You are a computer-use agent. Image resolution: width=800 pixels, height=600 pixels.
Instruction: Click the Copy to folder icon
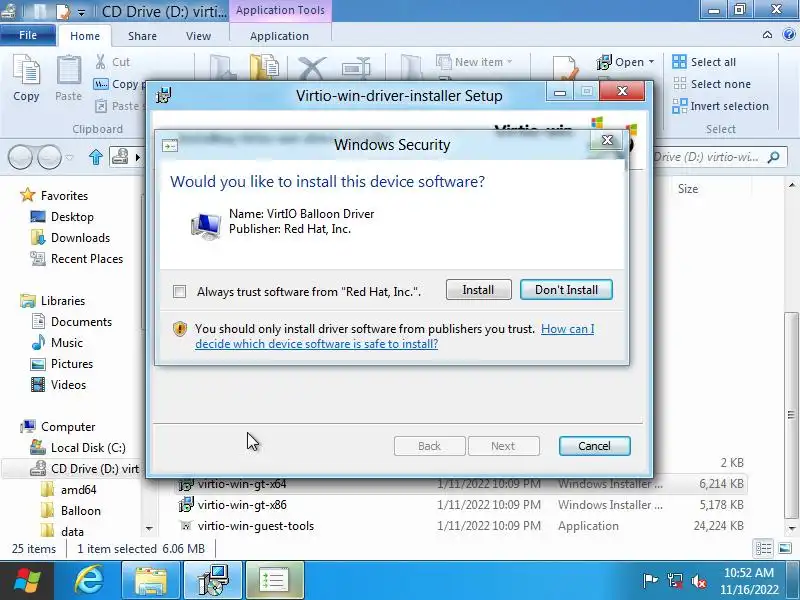[x=264, y=68]
